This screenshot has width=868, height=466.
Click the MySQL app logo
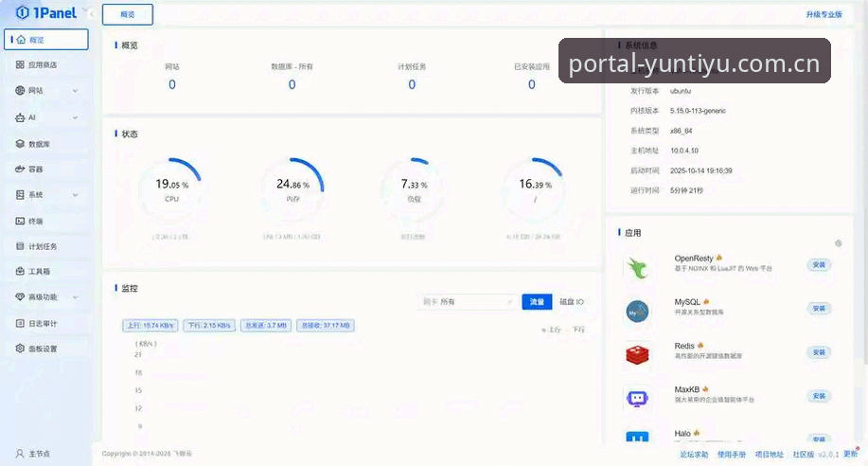637,312
